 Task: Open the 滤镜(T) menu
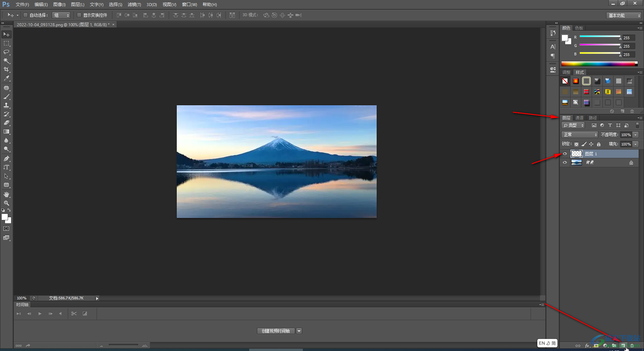coord(134,5)
